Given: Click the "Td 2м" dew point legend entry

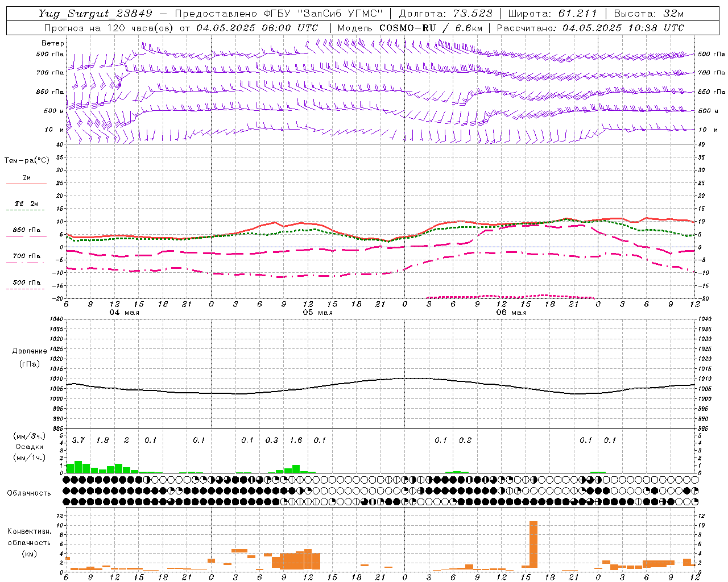Looking at the screenshot, I should [x=27, y=203].
